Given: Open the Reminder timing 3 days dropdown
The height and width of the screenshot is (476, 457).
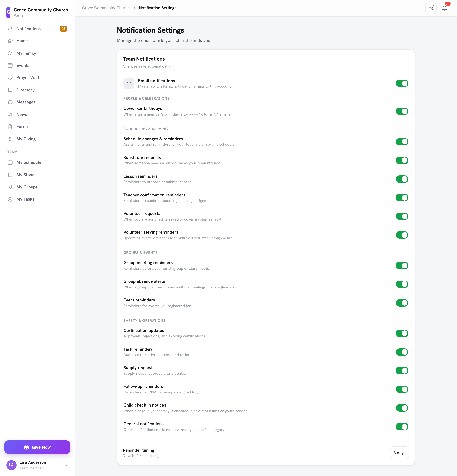Looking at the screenshot, I should (399, 453).
